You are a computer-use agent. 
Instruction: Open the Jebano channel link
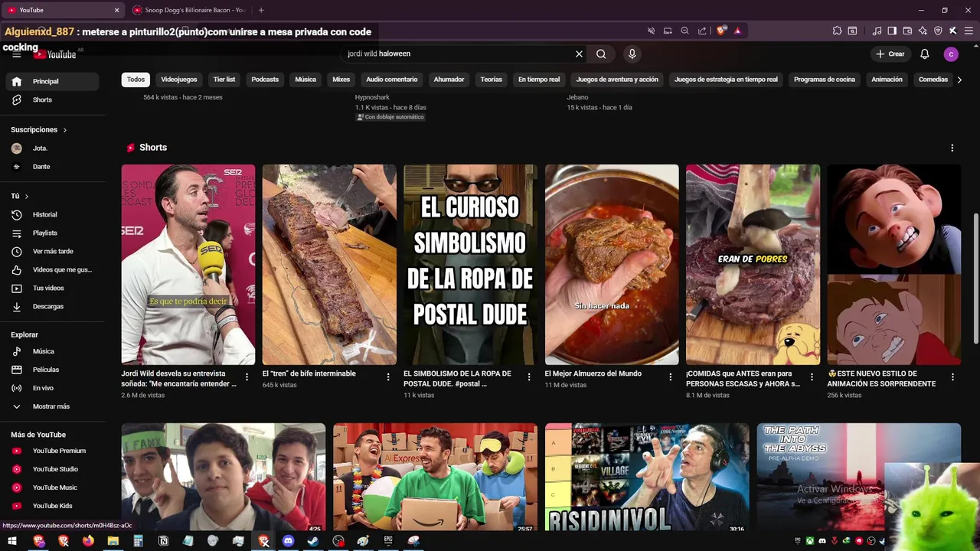tap(577, 97)
